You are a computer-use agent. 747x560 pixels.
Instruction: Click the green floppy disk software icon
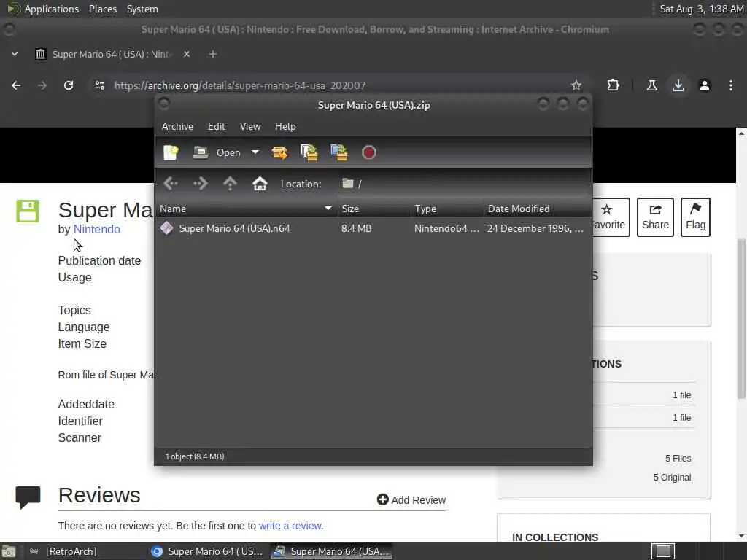tap(28, 211)
